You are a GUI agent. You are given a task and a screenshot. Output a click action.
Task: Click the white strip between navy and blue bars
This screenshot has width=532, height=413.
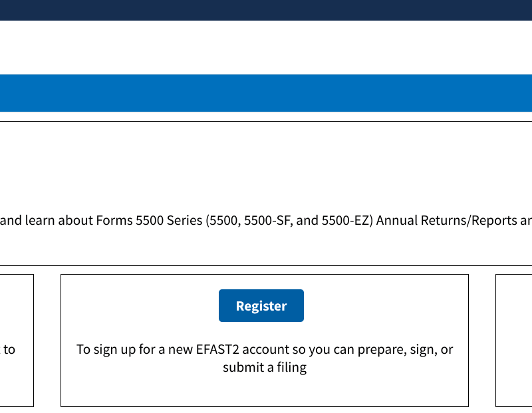pos(266,47)
